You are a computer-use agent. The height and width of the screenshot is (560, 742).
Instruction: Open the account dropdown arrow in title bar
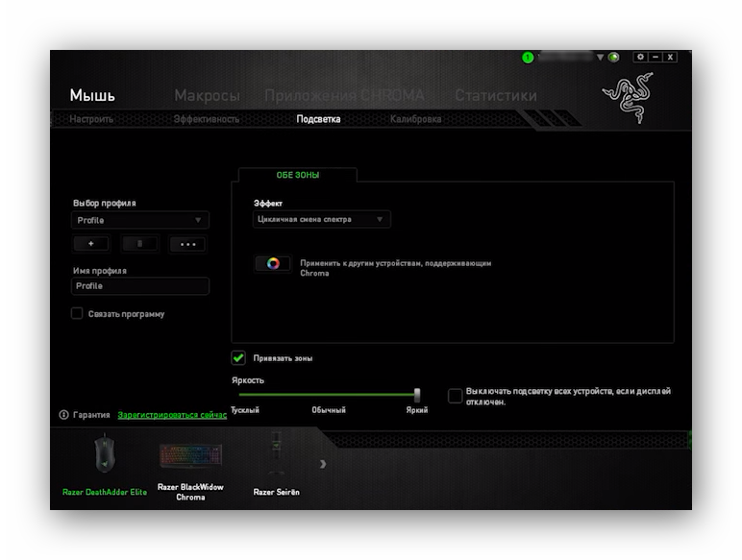pyautogui.click(x=600, y=58)
